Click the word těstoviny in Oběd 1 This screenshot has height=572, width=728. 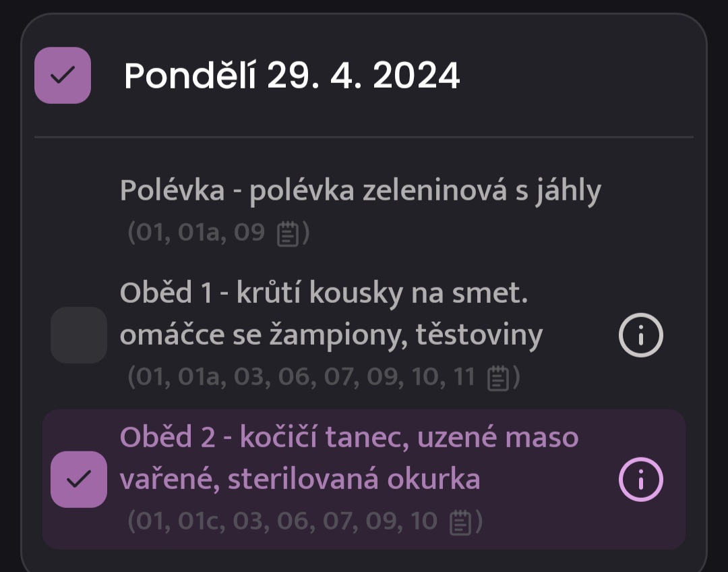coord(479,335)
